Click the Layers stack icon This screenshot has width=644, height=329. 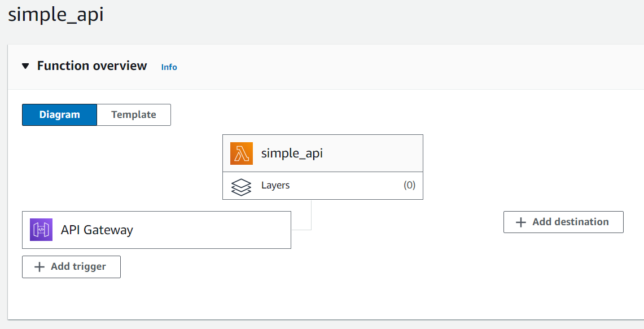point(242,186)
